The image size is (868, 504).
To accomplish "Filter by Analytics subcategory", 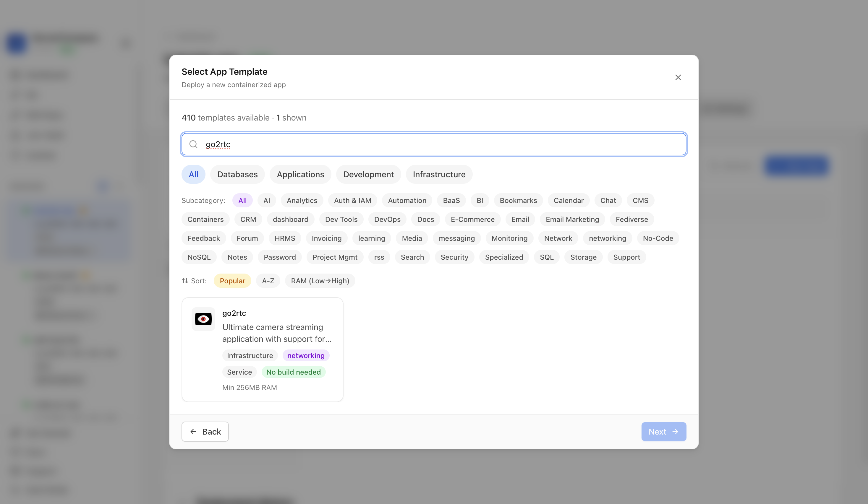I will [302, 200].
